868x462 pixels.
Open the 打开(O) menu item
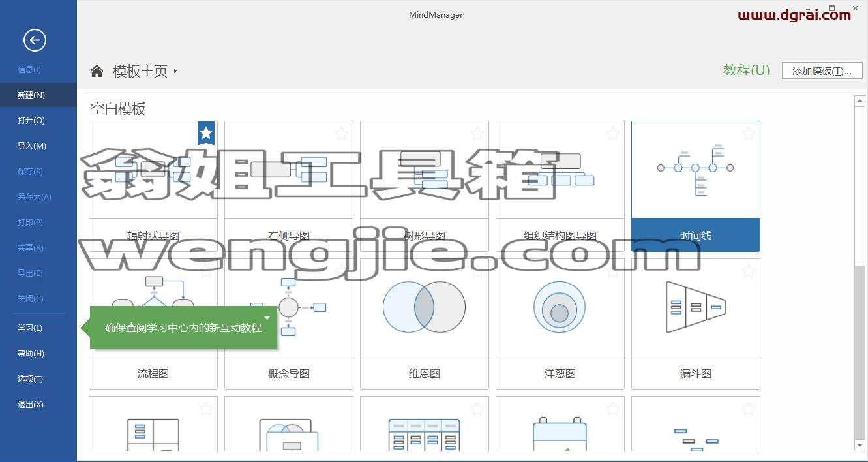point(38,120)
